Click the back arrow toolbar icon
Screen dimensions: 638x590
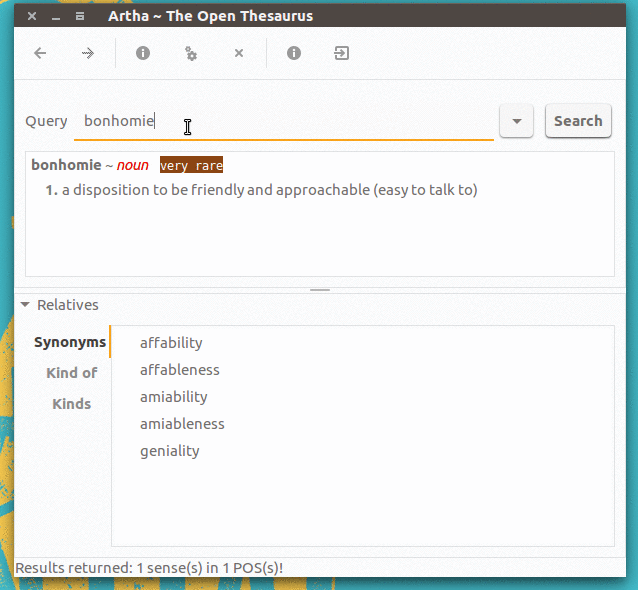[x=40, y=54]
